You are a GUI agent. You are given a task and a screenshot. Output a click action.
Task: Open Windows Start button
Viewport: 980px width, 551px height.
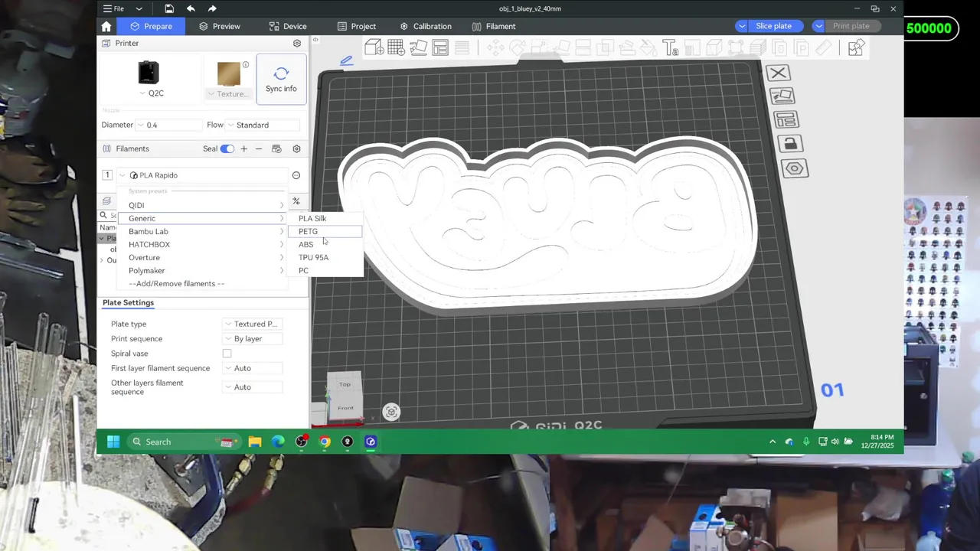pyautogui.click(x=113, y=442)
